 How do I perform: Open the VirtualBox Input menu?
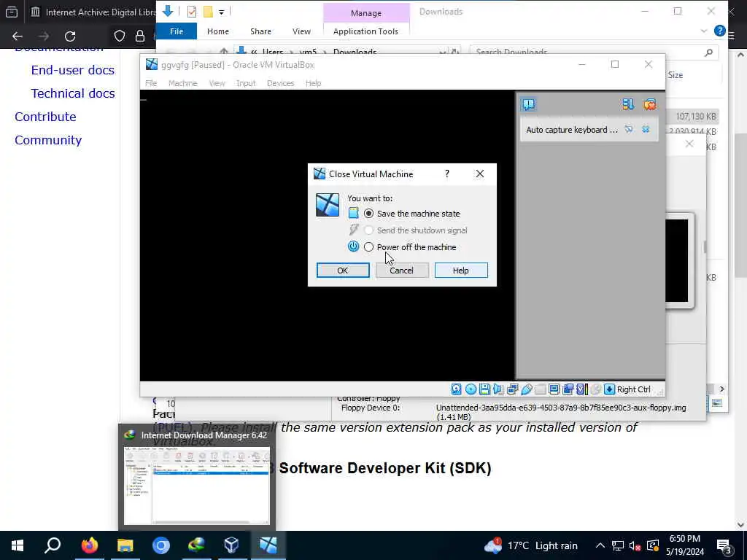246,83
